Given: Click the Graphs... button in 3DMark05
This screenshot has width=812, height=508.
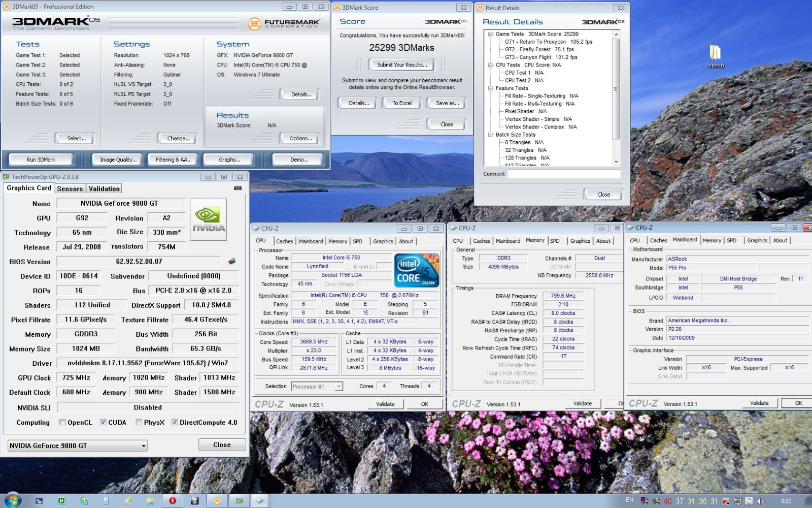Looking at the screenshot, I should click(x=229, y=160).
